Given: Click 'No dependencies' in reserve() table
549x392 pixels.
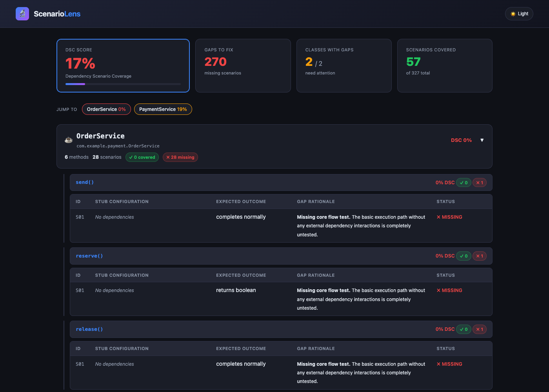Looking at the screenshot, I should click(x=115, y=290).
